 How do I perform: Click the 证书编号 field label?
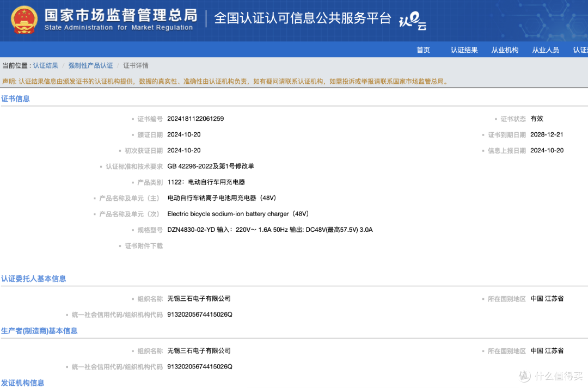pos(150,119)
